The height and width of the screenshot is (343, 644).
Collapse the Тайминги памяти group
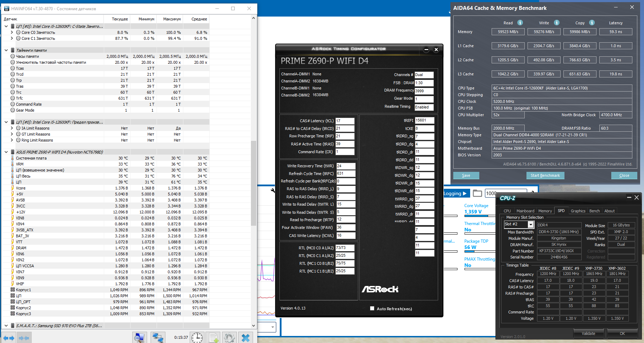6,50
